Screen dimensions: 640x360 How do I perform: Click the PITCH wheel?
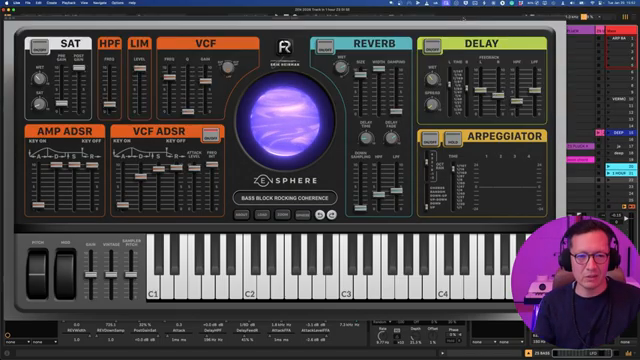click(38, 273)
